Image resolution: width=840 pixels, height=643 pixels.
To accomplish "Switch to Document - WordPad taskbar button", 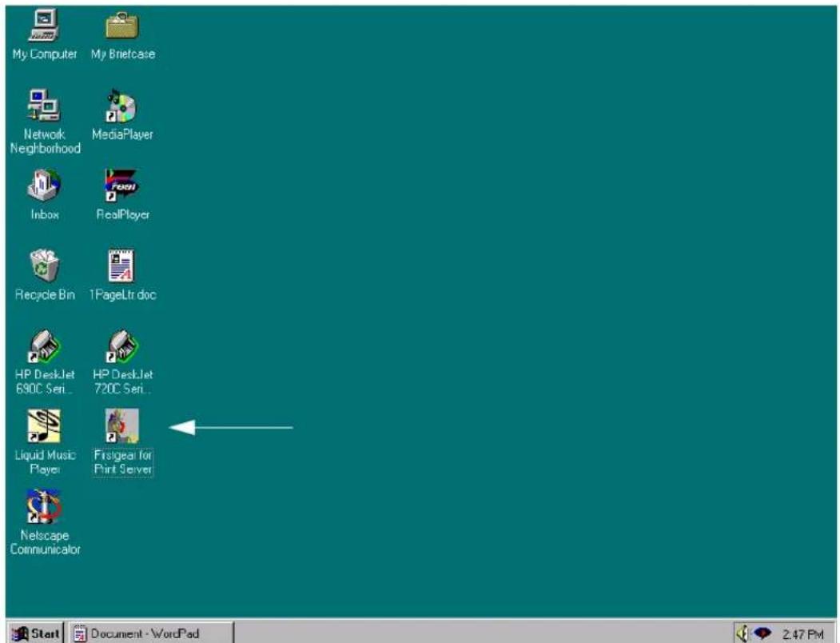I will pyautogui.click(x=151, y=633).
